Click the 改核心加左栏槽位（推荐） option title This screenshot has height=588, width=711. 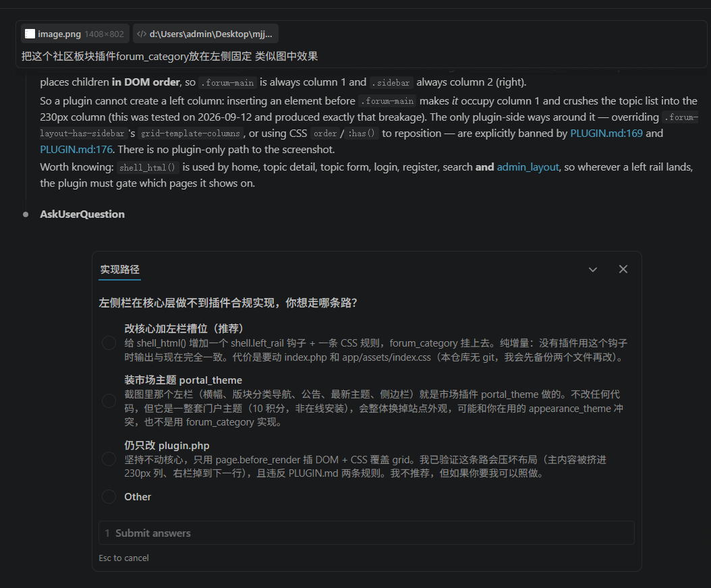click(x=184, y=328)
